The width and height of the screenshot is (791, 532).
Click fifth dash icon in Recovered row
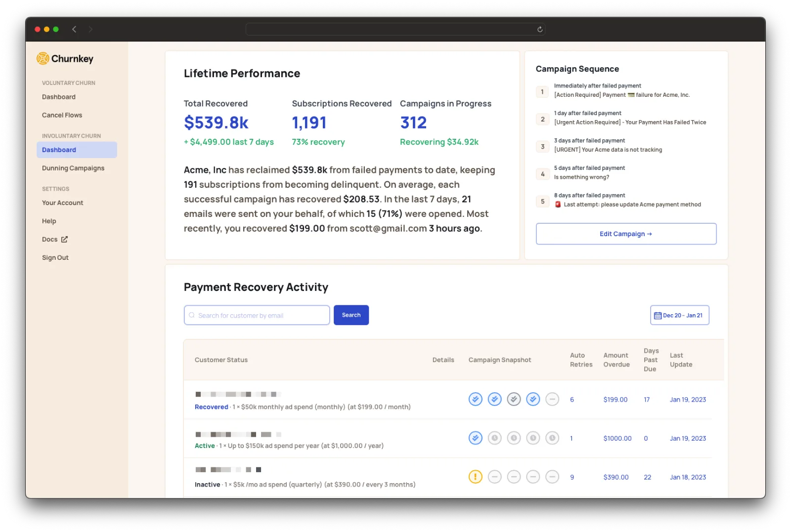point(552,399)
